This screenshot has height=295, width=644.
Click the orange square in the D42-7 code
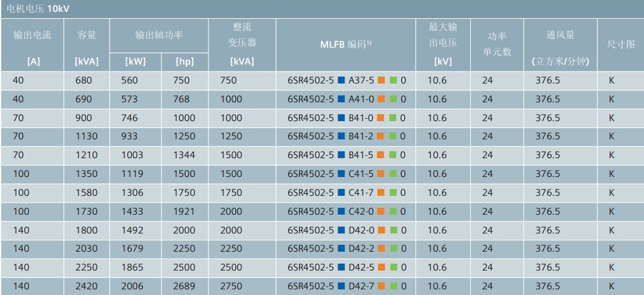[x=381, y=286]
